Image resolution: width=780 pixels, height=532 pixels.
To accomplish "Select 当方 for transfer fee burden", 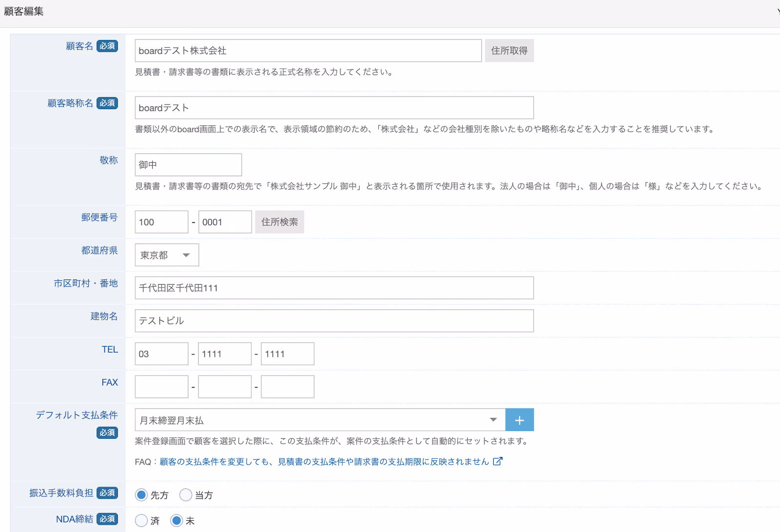I will (186, 495).
